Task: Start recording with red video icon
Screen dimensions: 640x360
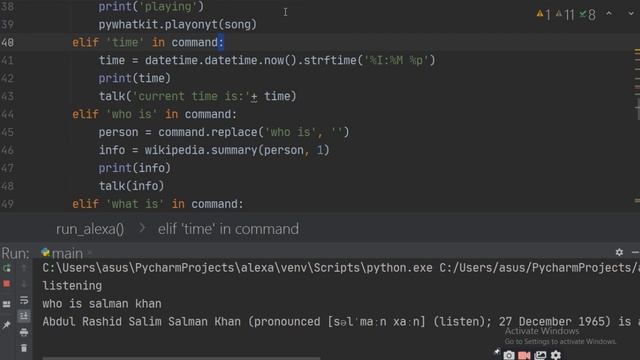Action: 524,355
